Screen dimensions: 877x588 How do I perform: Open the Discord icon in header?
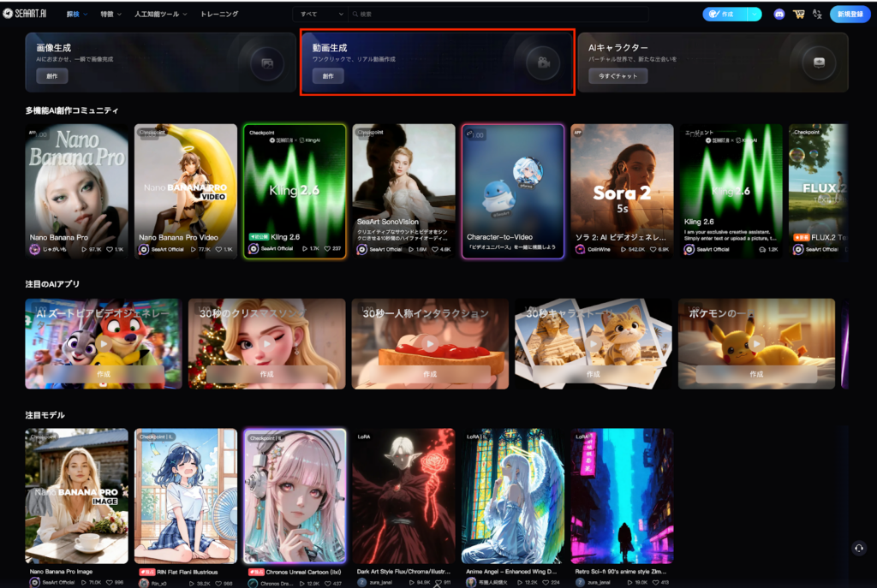[779, 15]
